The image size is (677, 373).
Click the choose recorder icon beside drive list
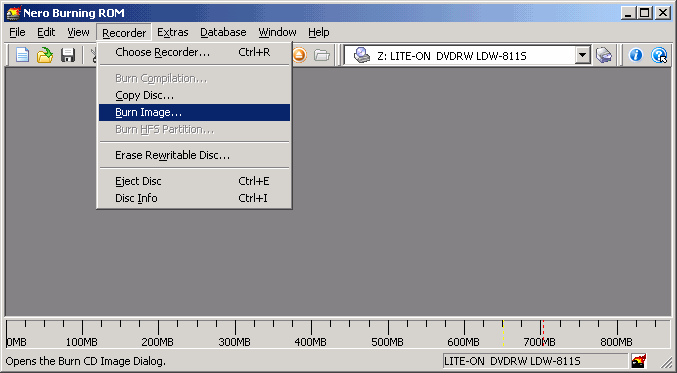pos(604,55)
